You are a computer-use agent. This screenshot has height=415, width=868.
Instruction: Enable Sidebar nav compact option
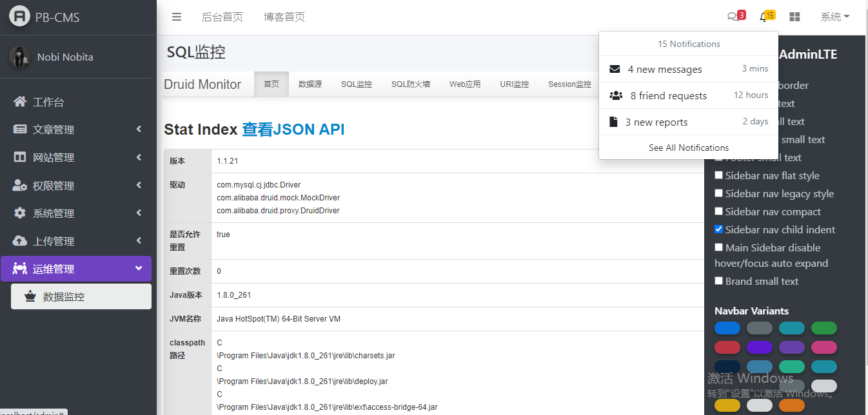pyautogui.click(x=718, y=211)
